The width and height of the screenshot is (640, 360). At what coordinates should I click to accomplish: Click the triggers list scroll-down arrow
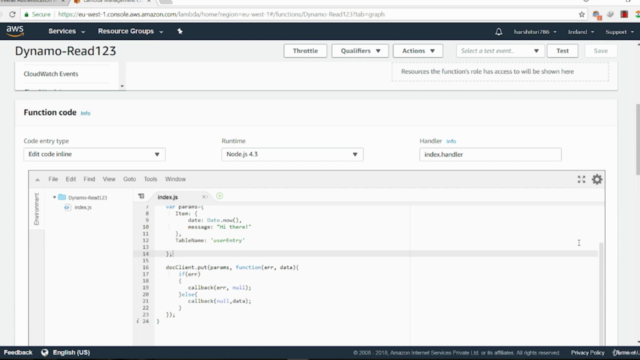[122, 87]
